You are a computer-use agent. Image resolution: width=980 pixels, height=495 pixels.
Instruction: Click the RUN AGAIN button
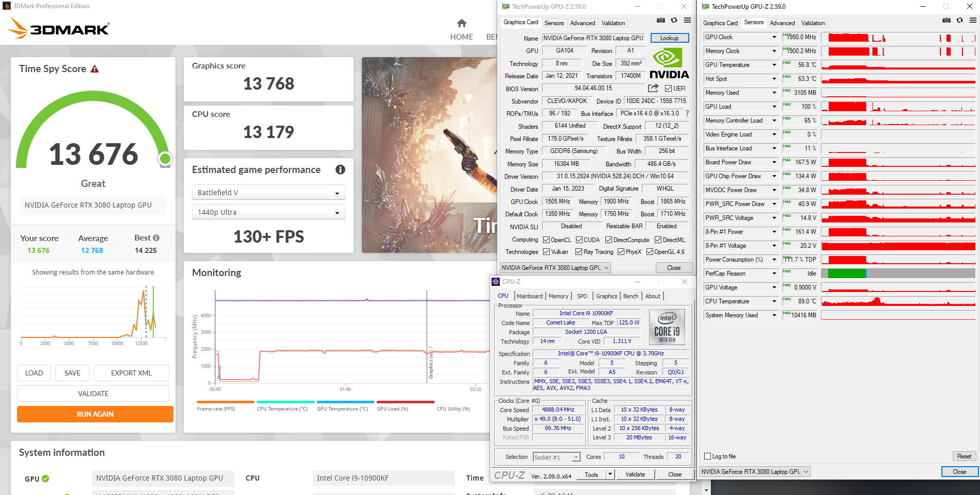(95, 414)
